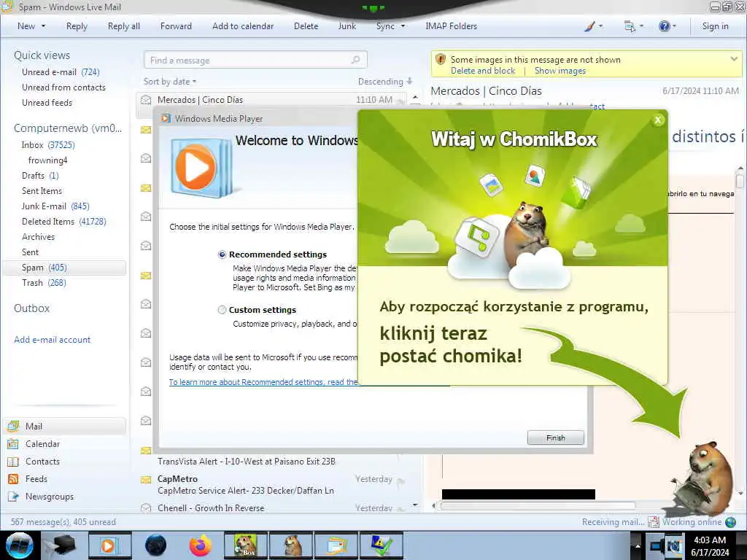Click Show images link
The width and height of the screenshot is (747, 560).
tap(560, 71)
